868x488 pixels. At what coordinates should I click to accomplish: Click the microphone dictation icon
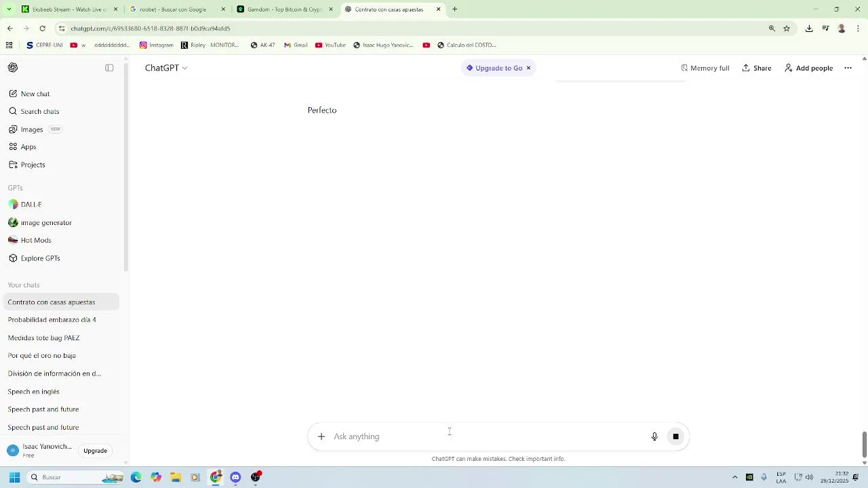pos(654,436)
